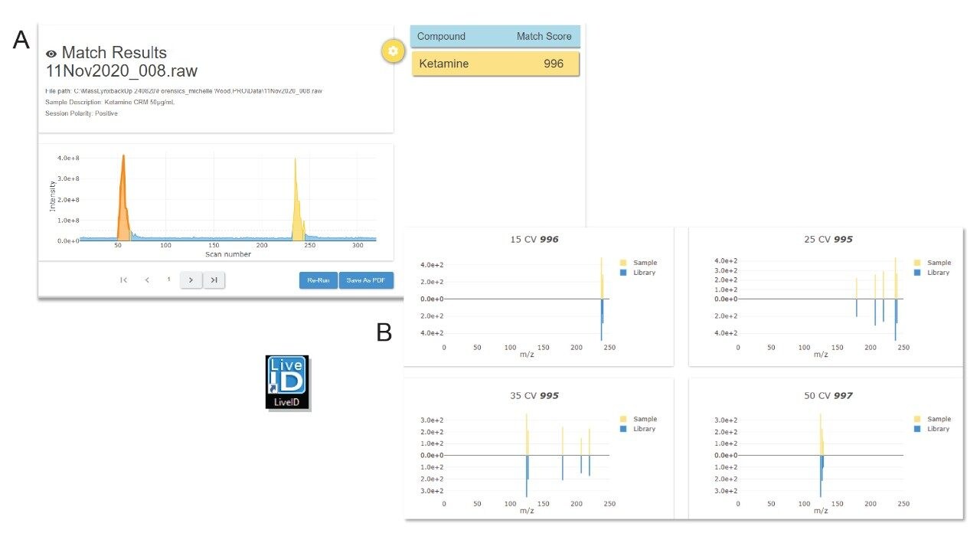Open settings with the yellow gear icon
This screenshot has height=543, width=980.
pyautogui.click(x=393, y=51)
